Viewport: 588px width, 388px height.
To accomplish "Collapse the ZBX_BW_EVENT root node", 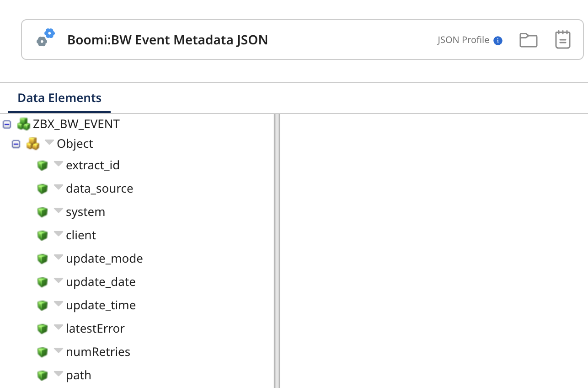I will click(x=6, y=124).
